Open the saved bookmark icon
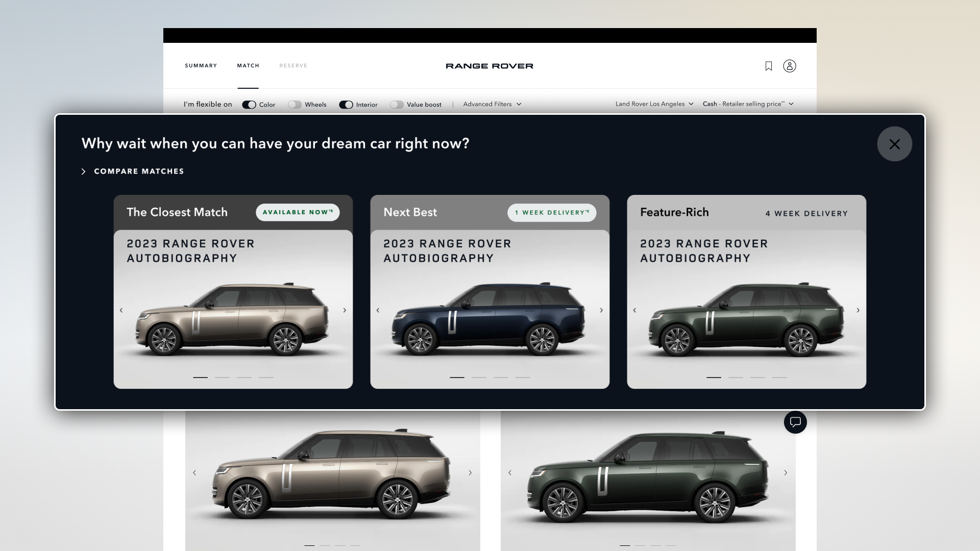This screenshot has width=980, height=551. pyautogui.click(x=768, y=66)
